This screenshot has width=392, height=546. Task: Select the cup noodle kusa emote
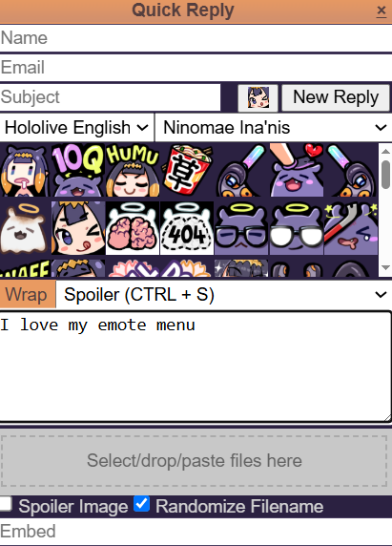pos(187,170)
